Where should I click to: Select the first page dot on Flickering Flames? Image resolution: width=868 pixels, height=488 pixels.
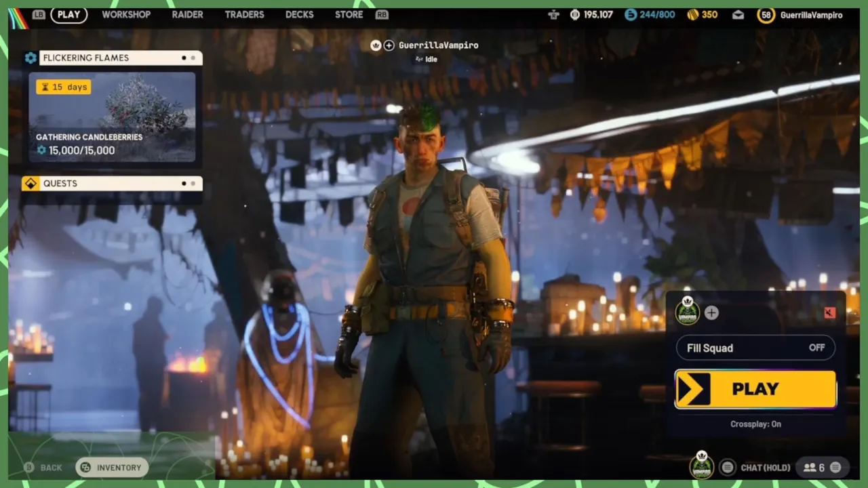click(184, 58)
